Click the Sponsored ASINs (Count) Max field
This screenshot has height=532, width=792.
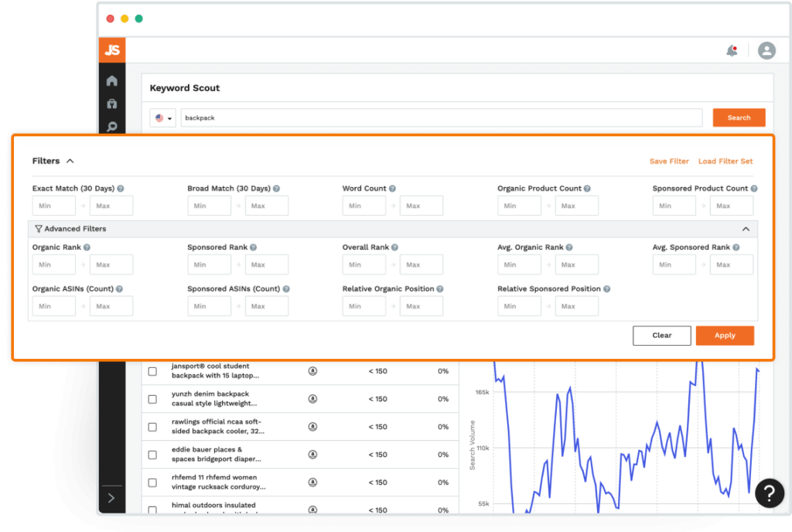coord(267,306)
